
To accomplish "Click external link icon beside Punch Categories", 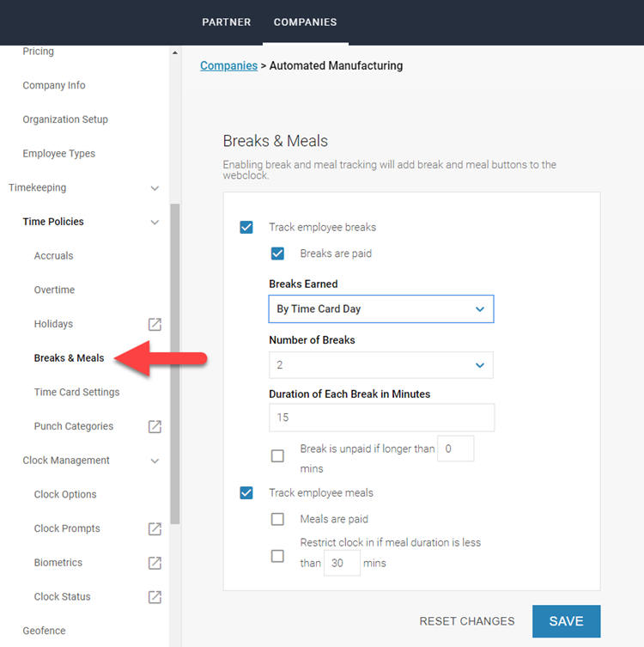I will (x=155, y=426).
